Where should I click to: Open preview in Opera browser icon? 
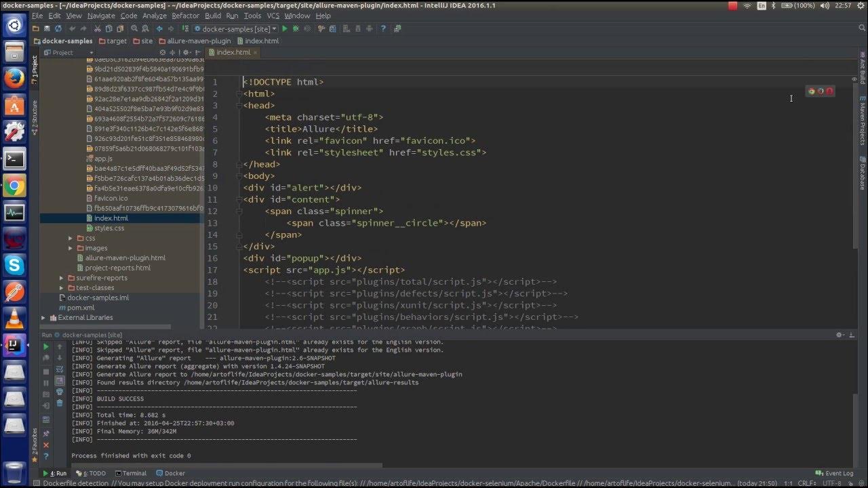(829, 91)
